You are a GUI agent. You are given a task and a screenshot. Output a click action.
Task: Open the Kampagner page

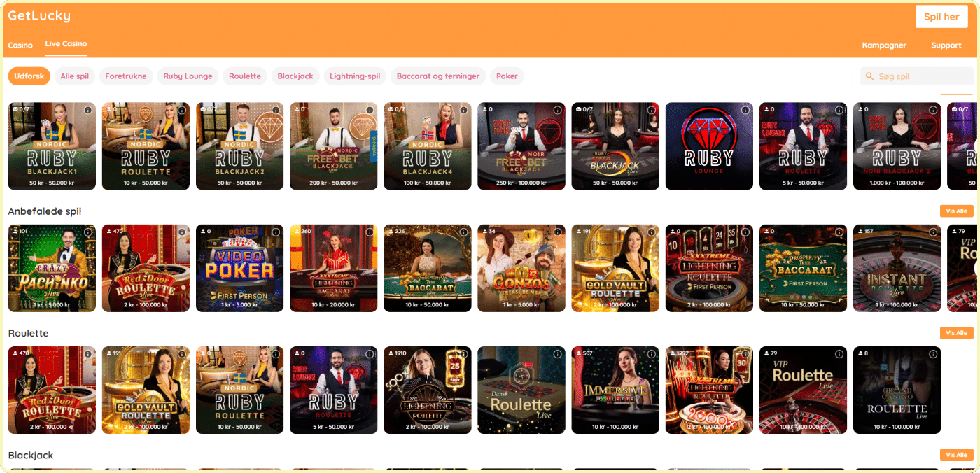(884, 45)
